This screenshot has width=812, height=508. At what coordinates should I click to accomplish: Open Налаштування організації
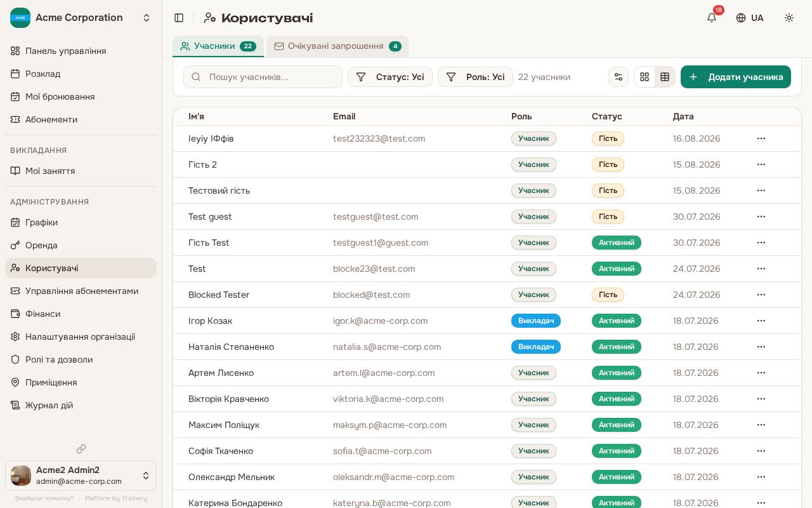tap(81, 337)
